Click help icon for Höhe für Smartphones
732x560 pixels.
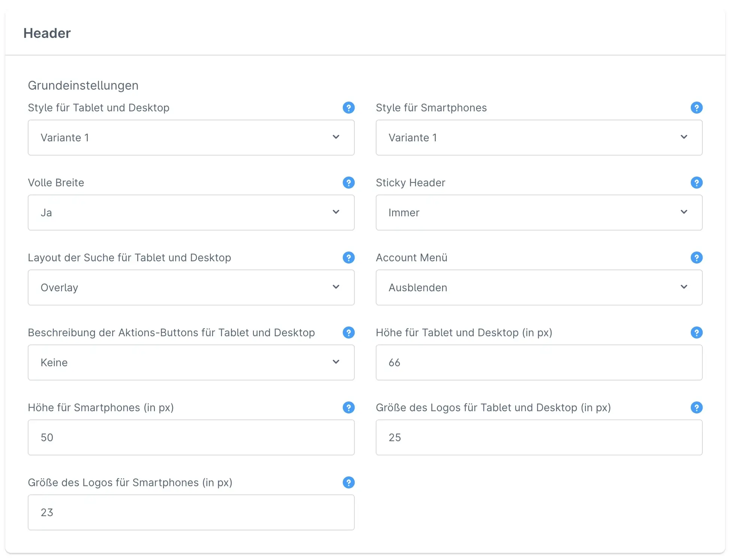point(348,407)
